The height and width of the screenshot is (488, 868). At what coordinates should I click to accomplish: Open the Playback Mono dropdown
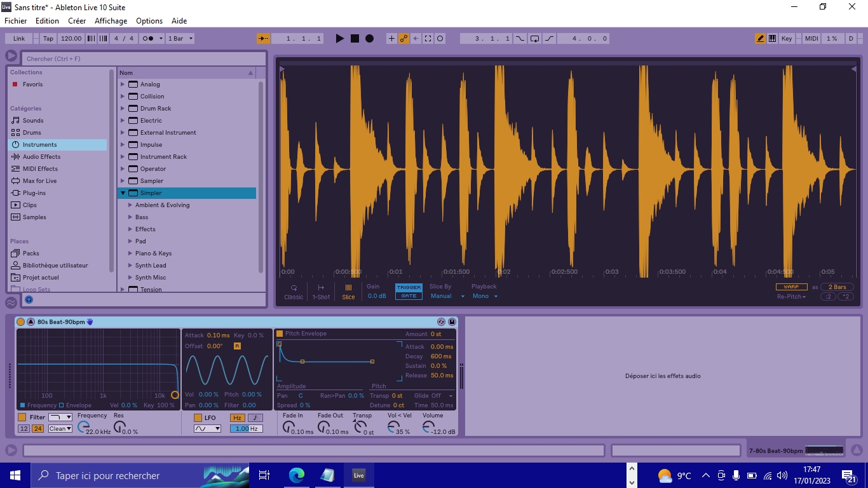point(485,296)
